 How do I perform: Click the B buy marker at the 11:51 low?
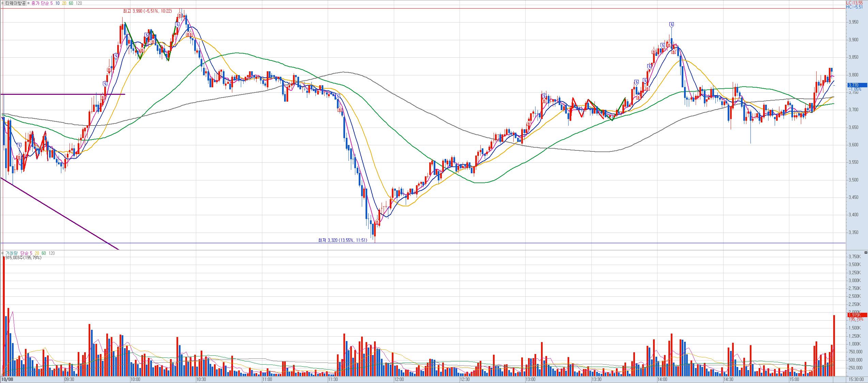[x=377, y=222]
